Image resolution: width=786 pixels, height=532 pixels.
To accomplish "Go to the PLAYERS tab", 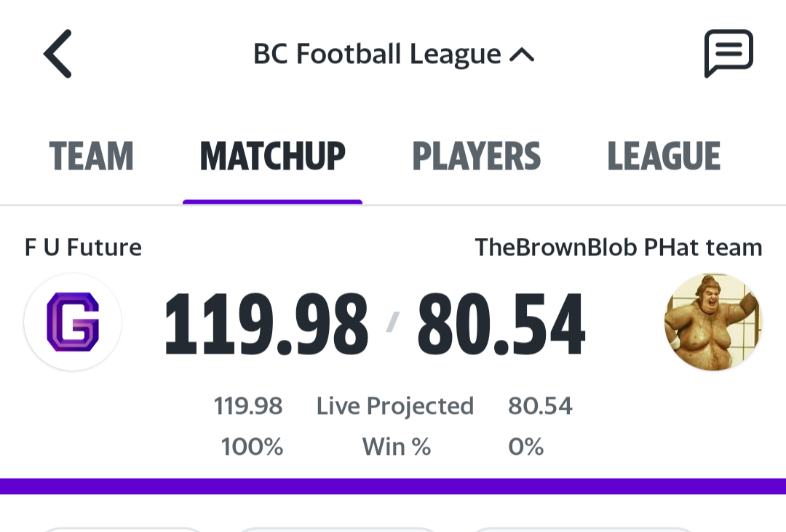I will coord(476,156).
